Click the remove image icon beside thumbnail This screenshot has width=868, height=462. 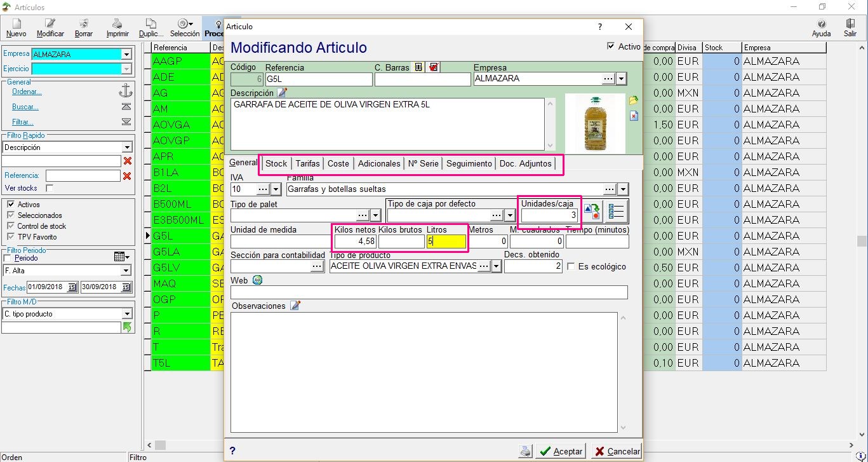coord(633,116)
